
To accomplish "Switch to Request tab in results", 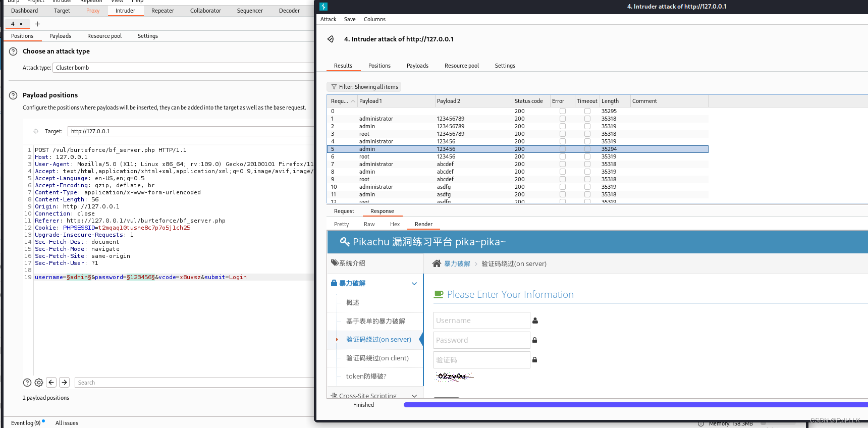I will [344, 211].
